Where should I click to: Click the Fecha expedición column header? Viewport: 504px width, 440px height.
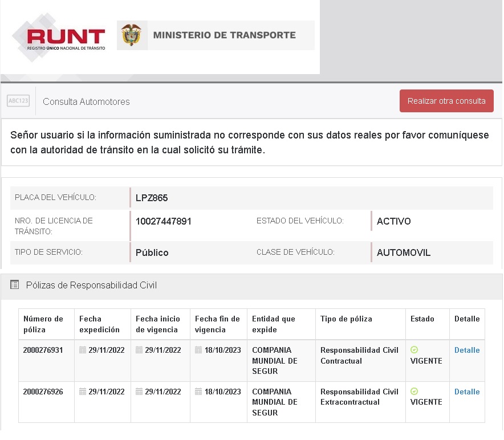pos(99,324)
